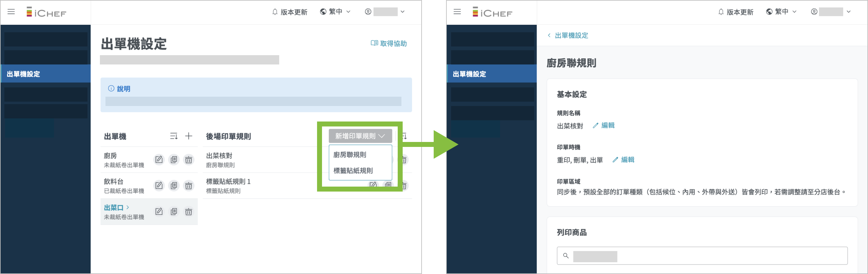
Task: Remove the 飲料台 printer via trash icon
Action: [189, 185]
